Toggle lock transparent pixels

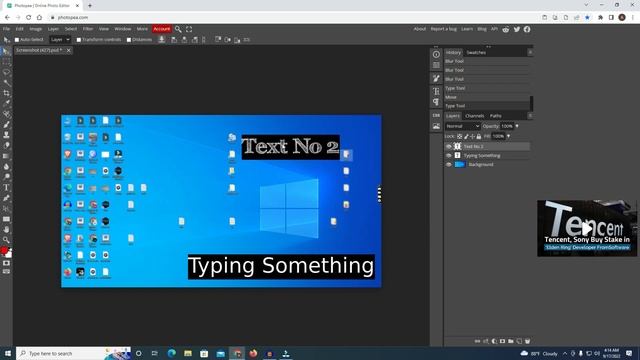[x=460, y=136]
